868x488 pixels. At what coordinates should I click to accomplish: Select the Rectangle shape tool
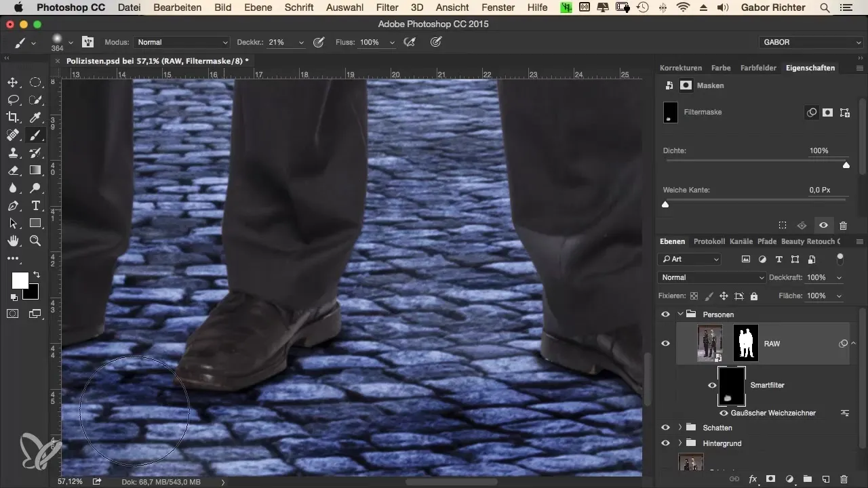[x=35, y=223]
